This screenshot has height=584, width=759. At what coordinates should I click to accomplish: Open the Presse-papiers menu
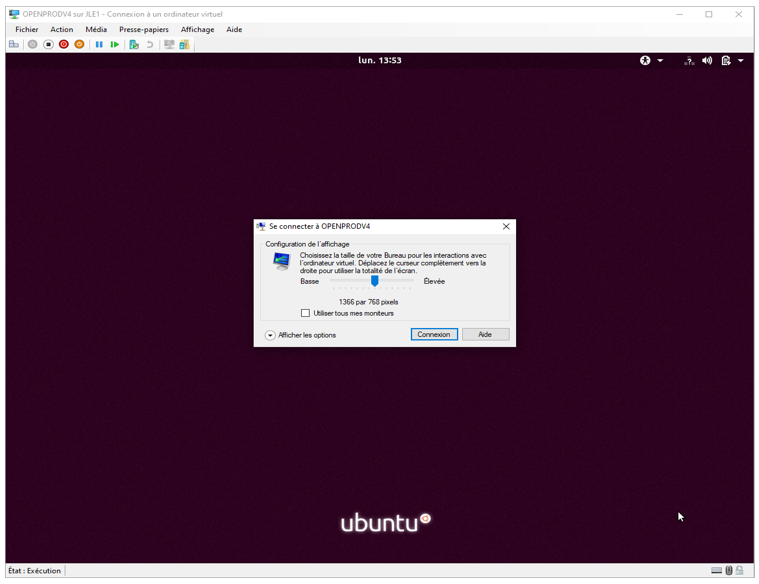[x=144, y=30]
